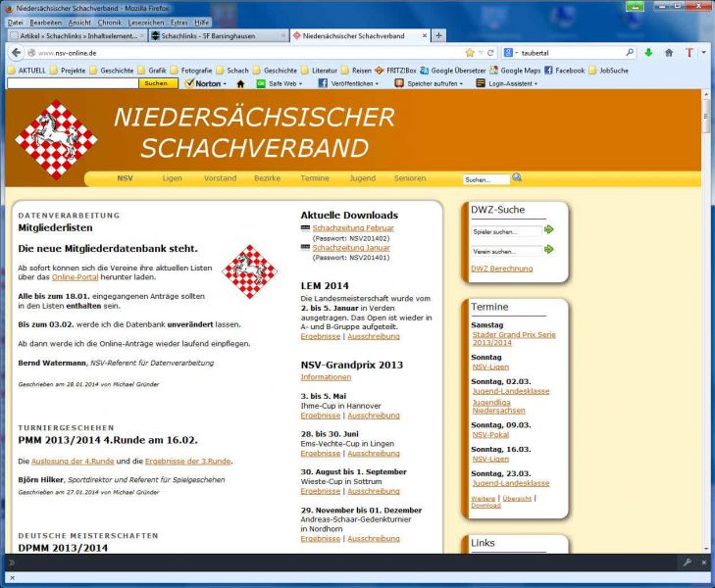Open the Chronik menu
Viewport: 715px width, 588px height.
pyautogui.click(x=110, y=23)
